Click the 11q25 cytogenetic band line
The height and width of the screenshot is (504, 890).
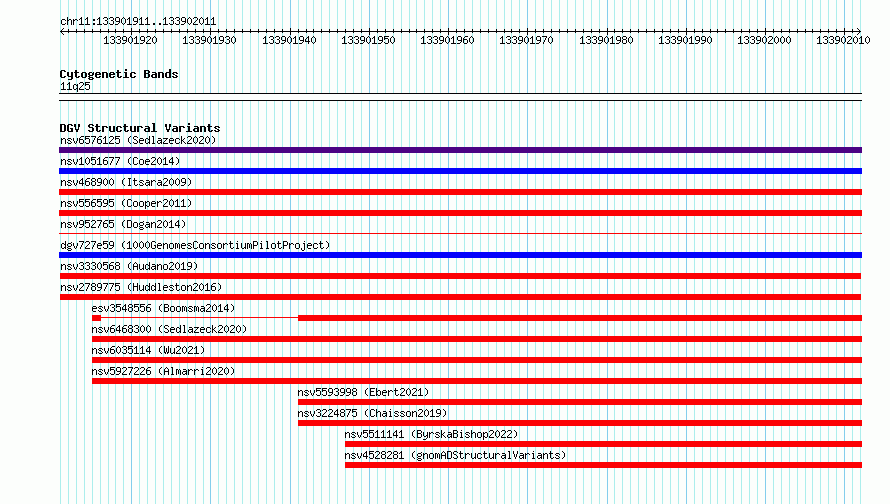(460, 97)
